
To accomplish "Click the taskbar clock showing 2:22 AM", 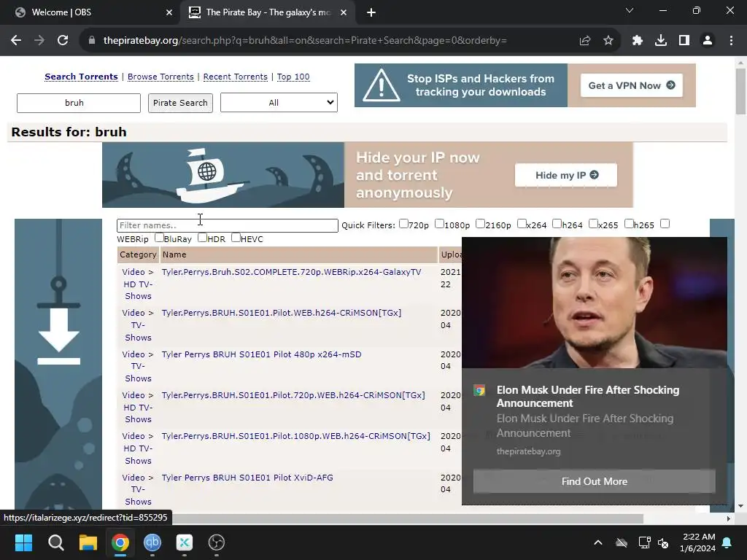I will click(x=698, y=542).
